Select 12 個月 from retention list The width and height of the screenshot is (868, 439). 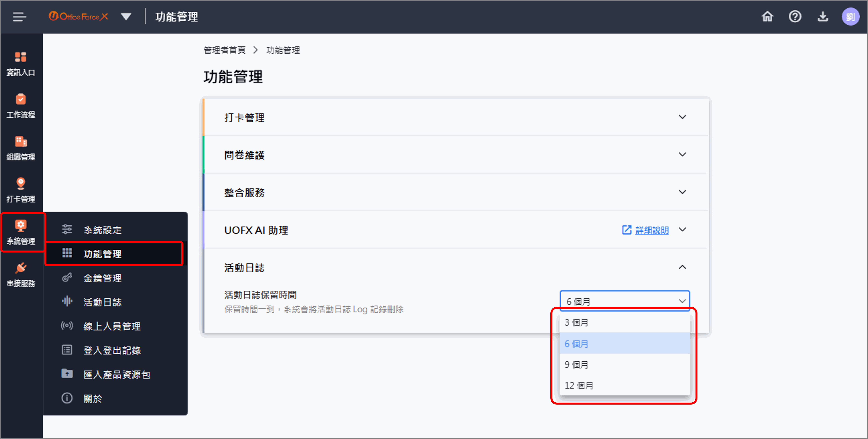tap(579, 385)
